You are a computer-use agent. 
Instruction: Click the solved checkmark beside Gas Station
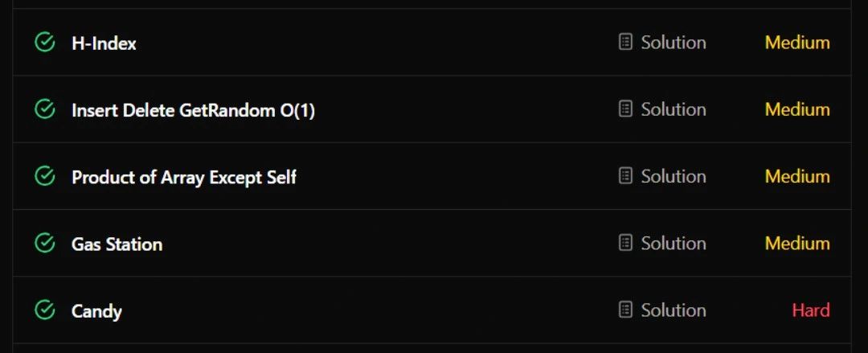pos(45,243)
